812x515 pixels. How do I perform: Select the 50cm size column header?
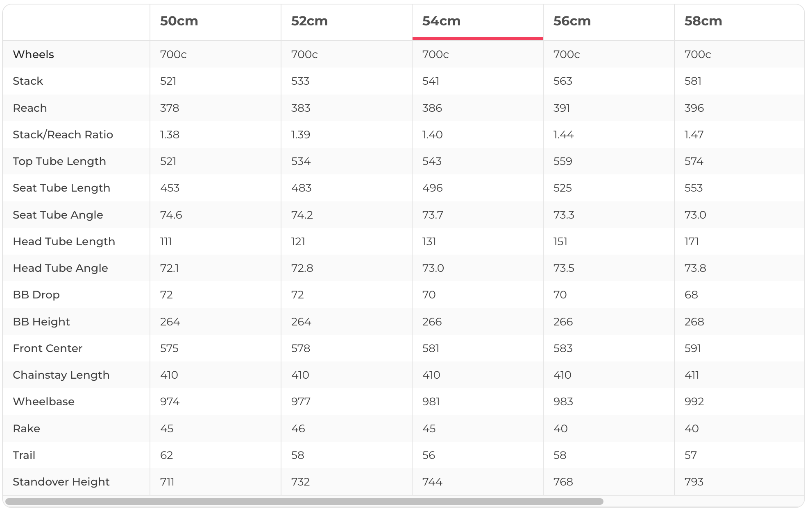179,21
